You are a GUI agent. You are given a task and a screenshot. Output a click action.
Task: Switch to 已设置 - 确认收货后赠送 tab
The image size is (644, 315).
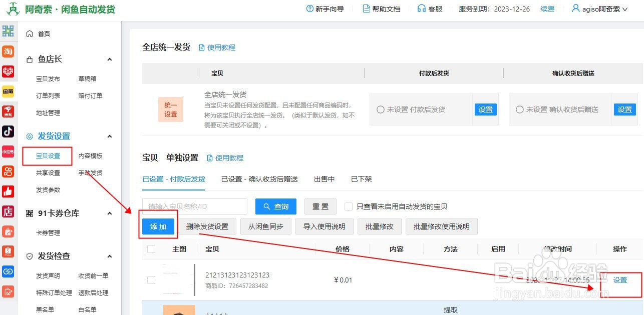pyautogui.click(x=259, y=179)
